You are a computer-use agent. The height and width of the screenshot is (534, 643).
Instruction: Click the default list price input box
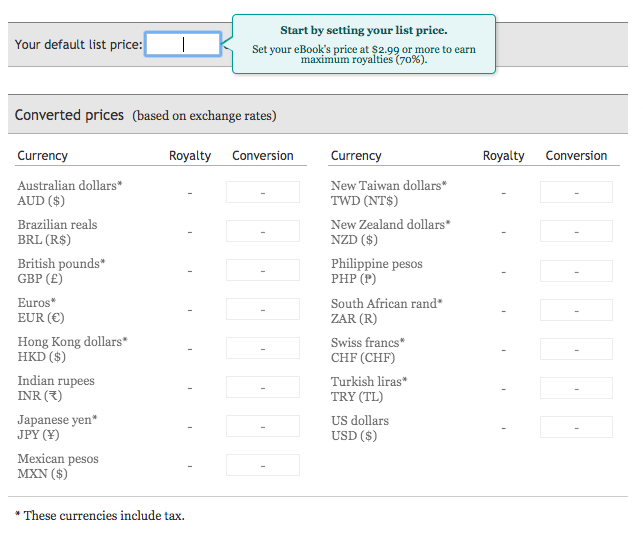click(x=183, y=44)
